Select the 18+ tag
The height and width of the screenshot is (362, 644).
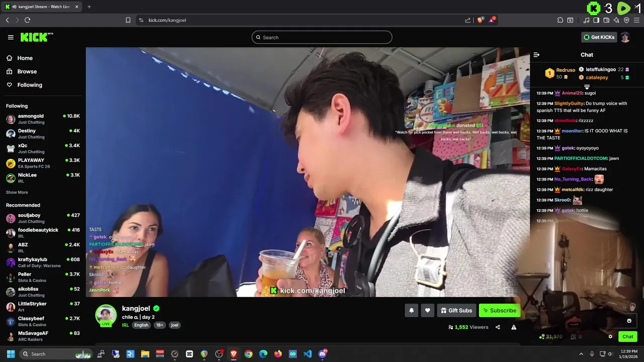pyautogui.click(x=159, y=325)
